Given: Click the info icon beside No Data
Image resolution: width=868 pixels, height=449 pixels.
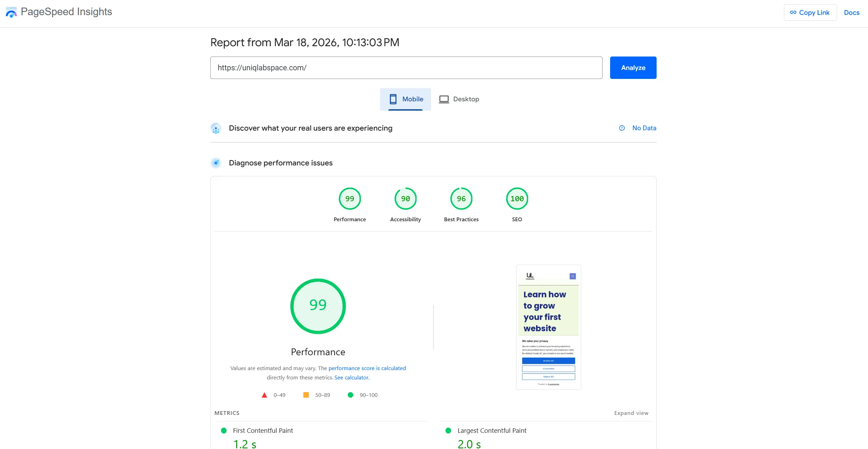Looking at the screenshot, I should click(x=622, y=128).
